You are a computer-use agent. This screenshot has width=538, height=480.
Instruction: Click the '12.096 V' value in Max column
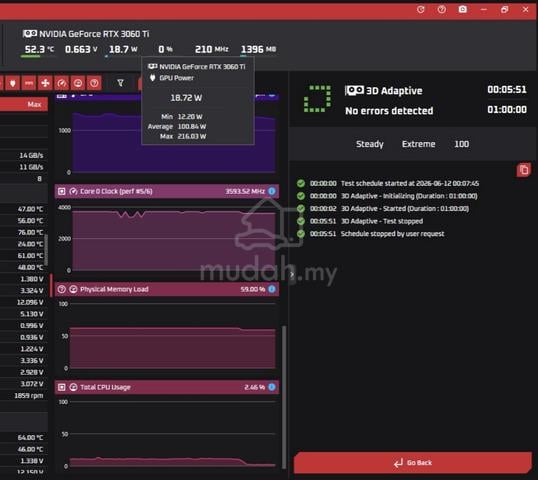point(30,302)
